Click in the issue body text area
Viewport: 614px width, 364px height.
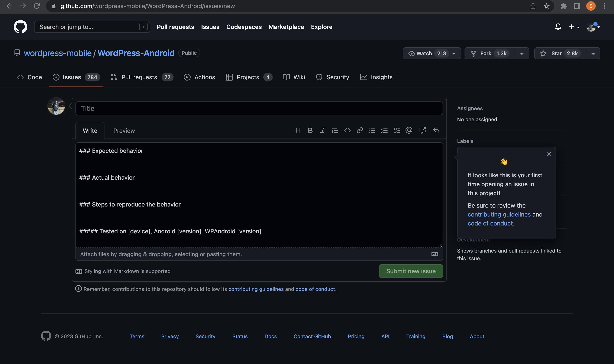(x=259, y=195)
